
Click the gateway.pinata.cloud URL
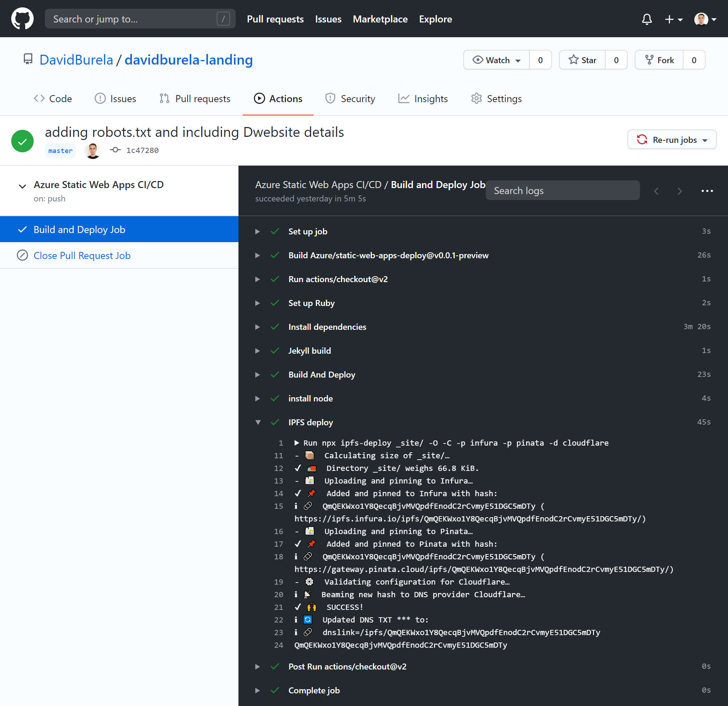click(483, 569)
